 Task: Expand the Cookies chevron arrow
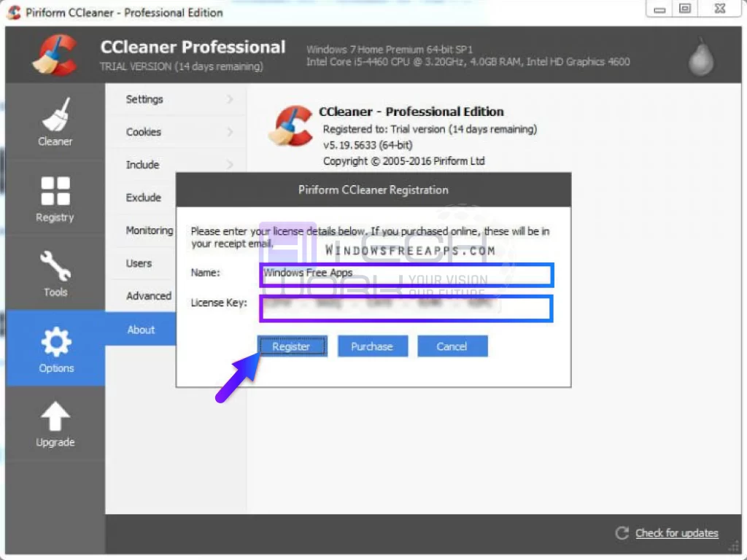click(230, 132)
